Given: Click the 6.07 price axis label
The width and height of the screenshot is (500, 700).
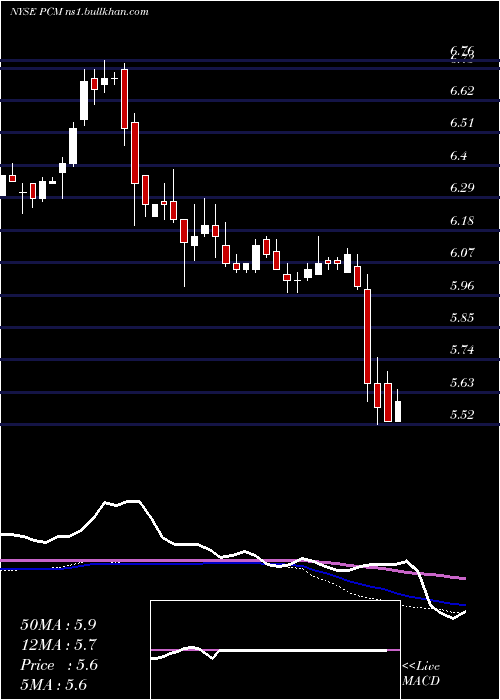Looking at the screenshot, I should click(x=462, y=253).
